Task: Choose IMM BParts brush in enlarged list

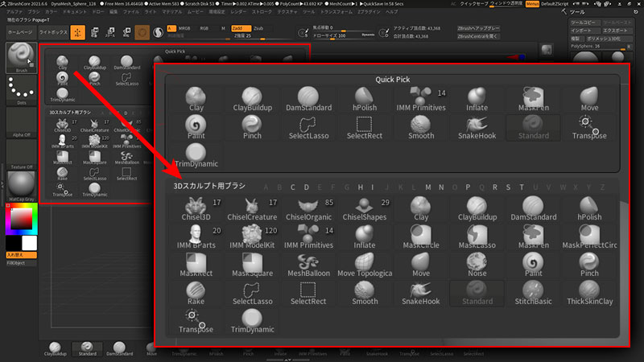Action: click(x=196, y=237)
